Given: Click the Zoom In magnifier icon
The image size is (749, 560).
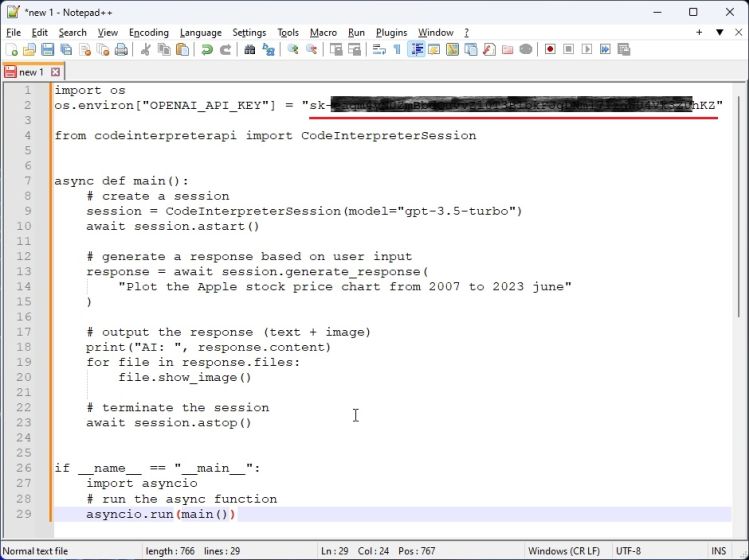Looking at the screenshot, I should pyautogui.click(x=293, y=50).
